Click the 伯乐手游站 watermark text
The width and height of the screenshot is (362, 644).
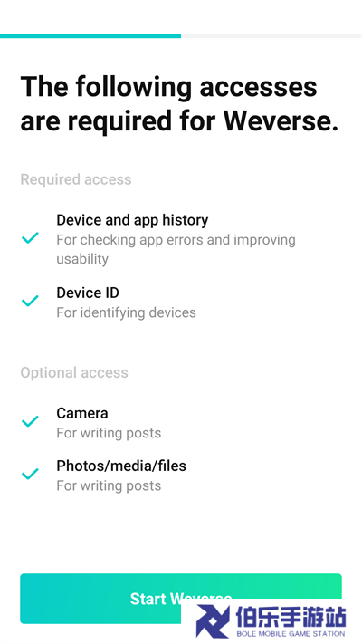click(291, 616)
